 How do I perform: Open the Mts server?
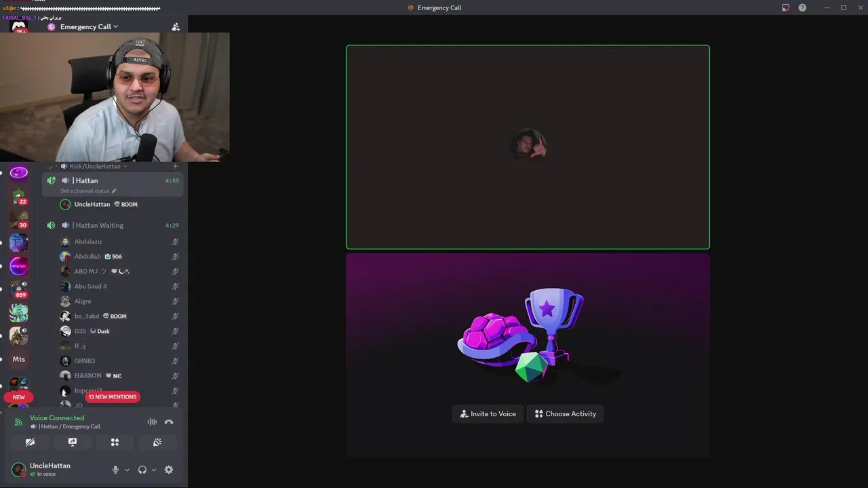(19, 359)
